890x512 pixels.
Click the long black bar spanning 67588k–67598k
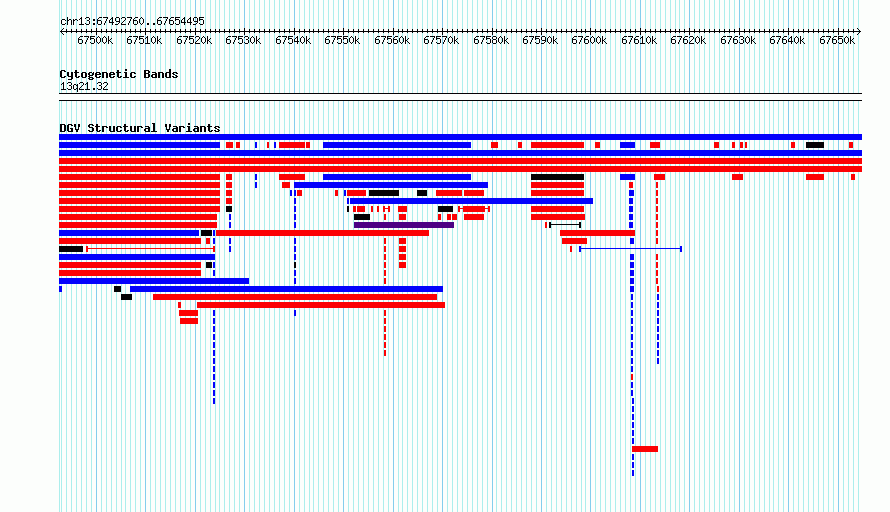point(557,177)
